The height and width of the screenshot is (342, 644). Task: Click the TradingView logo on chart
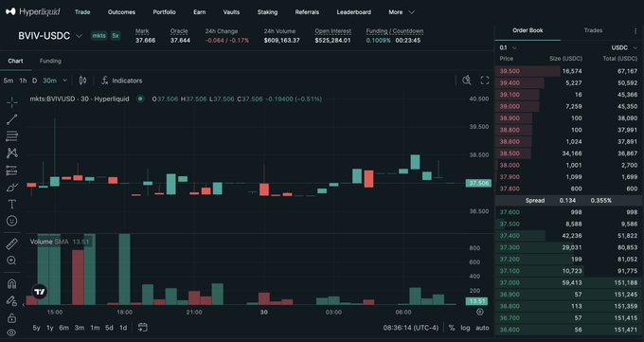[x=40, y=292]
